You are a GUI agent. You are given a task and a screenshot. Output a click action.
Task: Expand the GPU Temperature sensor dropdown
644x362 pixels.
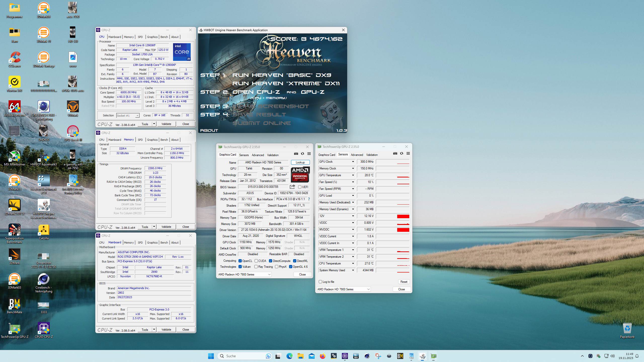click(x=353, y=175)
